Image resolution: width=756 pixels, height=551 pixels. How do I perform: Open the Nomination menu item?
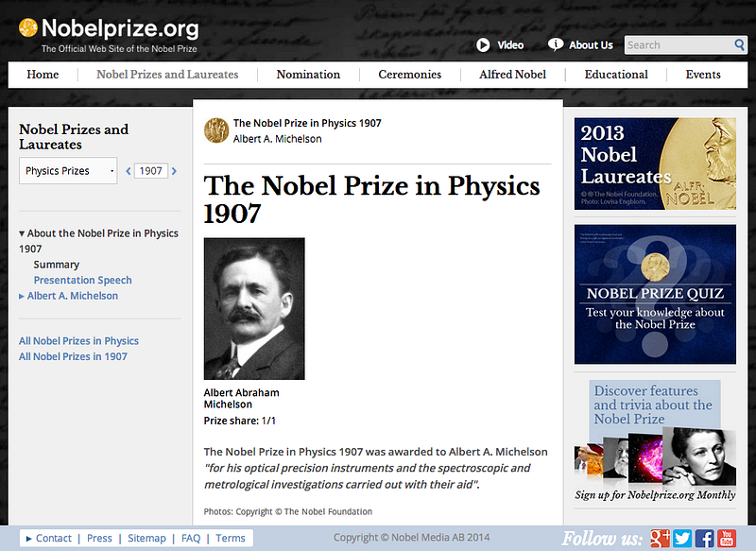point(308,75)
